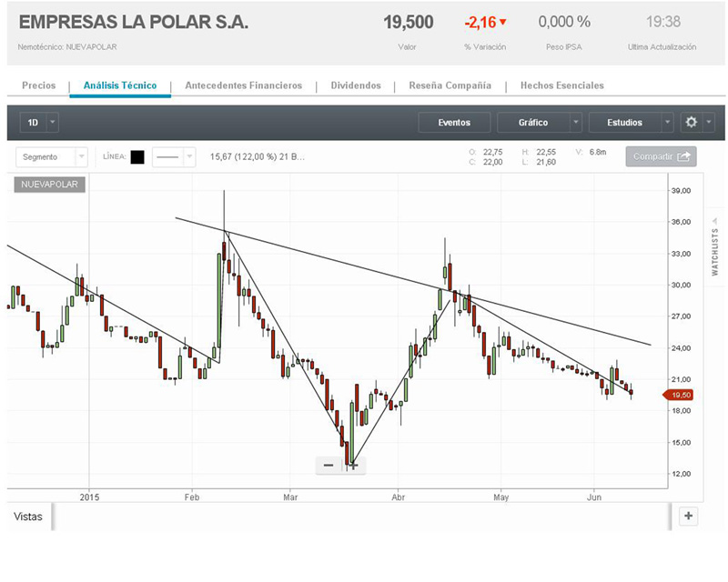Zoom out with the minus chart button

(x=329, y=465)
